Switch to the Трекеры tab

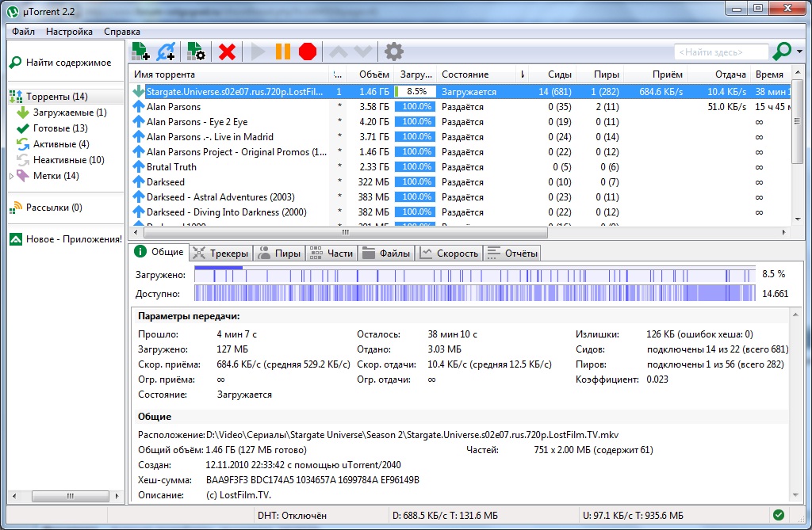tap(221, 254)
